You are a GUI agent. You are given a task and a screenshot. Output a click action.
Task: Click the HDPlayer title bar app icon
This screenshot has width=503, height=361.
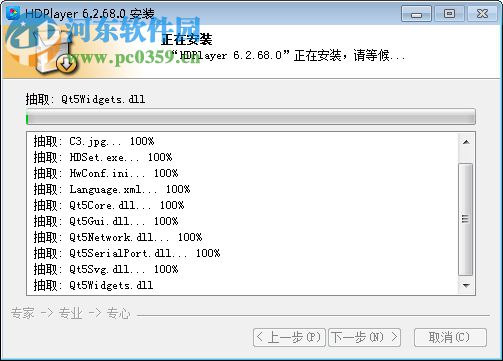pyautogui.click(x=13, y=13)
